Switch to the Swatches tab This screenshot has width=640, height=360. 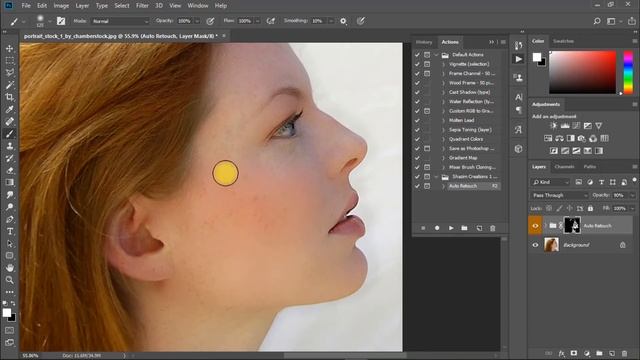[563, 41]
